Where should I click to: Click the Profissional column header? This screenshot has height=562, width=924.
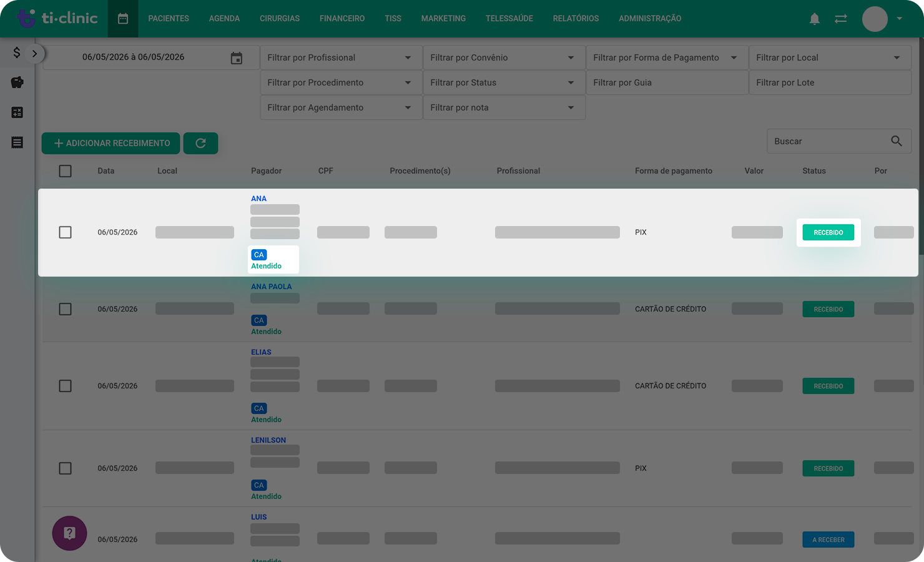518,171
